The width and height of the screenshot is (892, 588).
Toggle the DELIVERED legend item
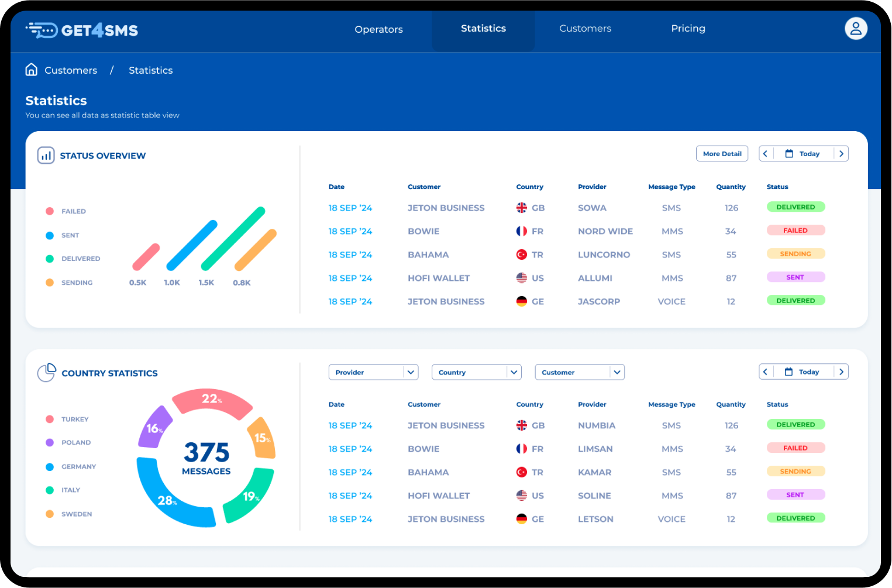click(74, 259)
